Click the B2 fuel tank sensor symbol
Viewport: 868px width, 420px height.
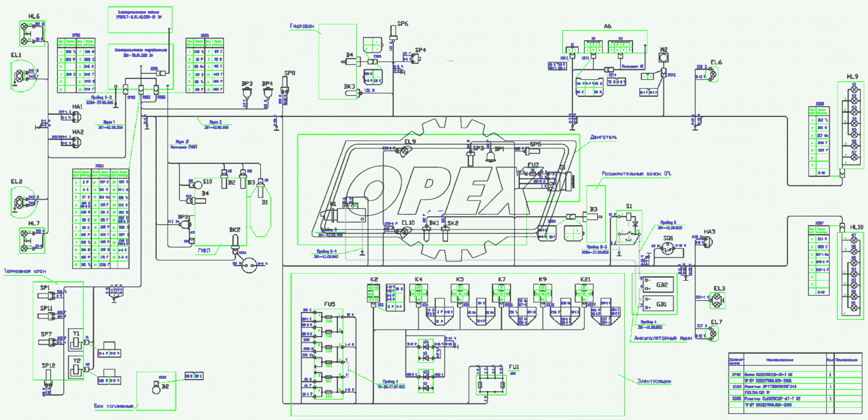[156, 388]
